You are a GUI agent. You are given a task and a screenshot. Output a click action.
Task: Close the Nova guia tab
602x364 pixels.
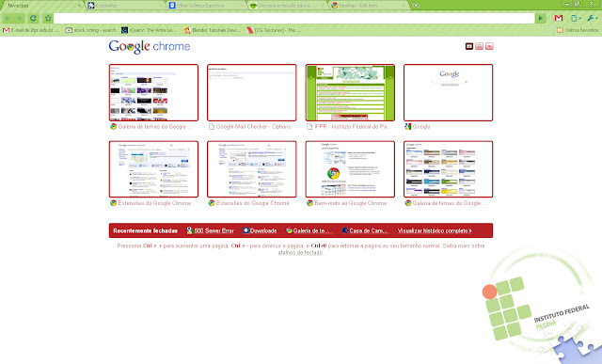[79, 6]
